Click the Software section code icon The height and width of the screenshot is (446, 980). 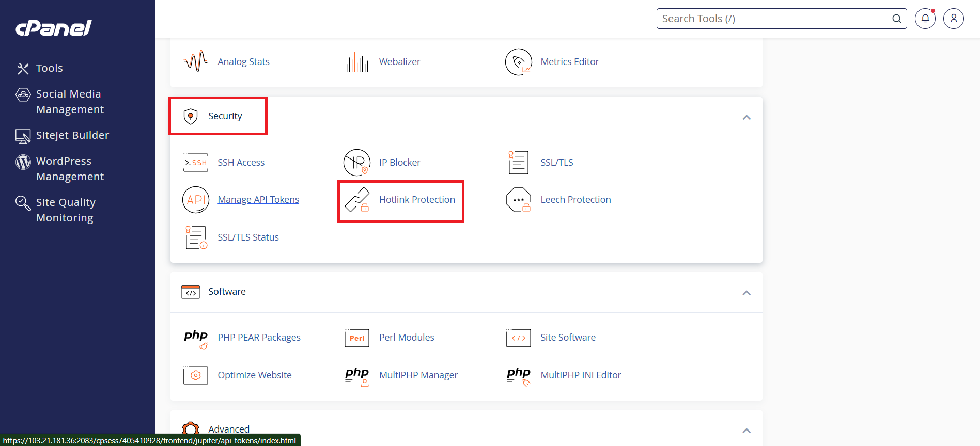coord(191,292)
